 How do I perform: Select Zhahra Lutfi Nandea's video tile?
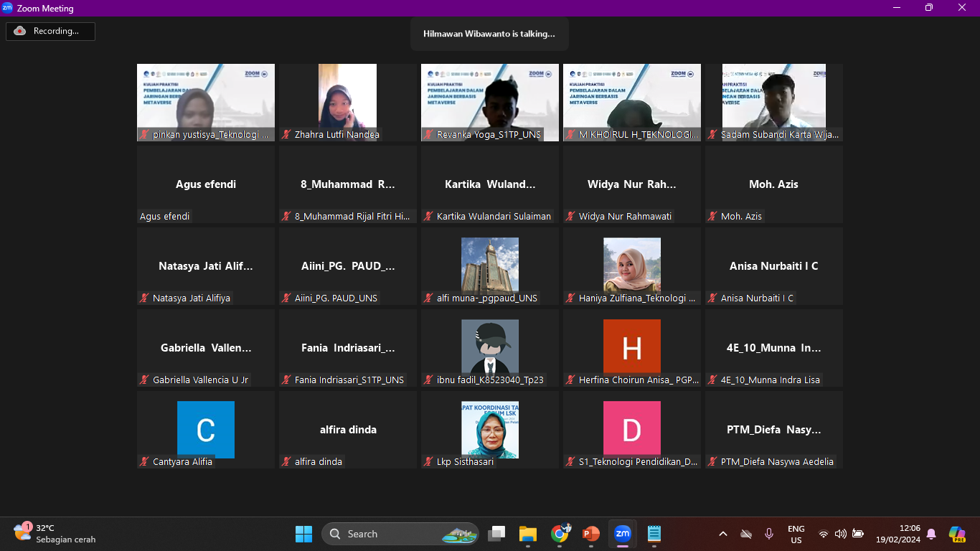click(x=348, y=102)
